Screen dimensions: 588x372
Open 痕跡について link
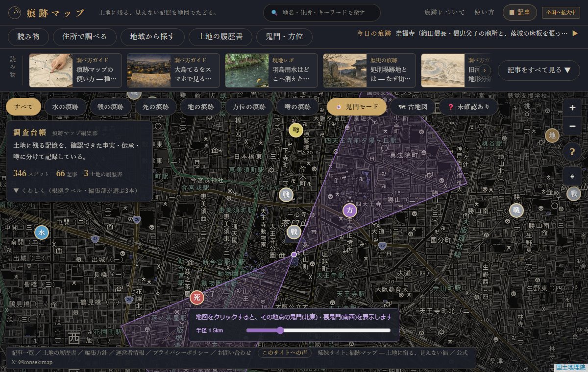(x=445, y=13)
